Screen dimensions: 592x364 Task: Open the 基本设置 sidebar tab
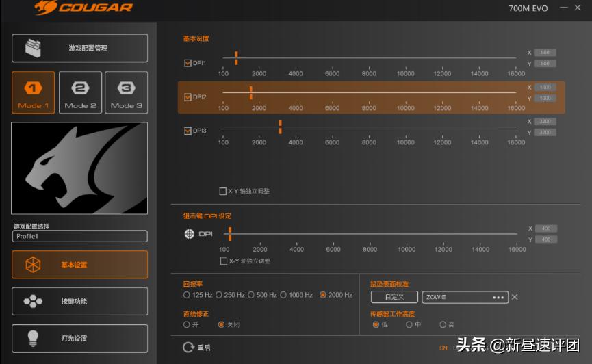point(79,265)
